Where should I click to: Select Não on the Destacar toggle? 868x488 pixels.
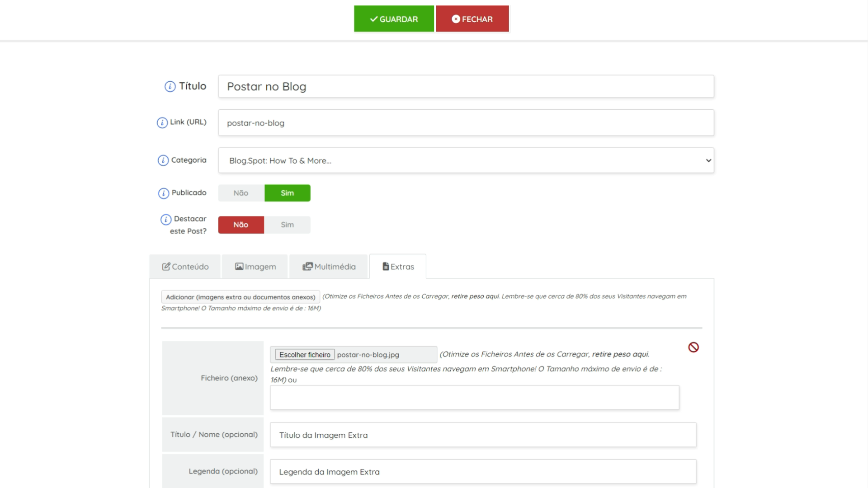click(x=241, y=225)
